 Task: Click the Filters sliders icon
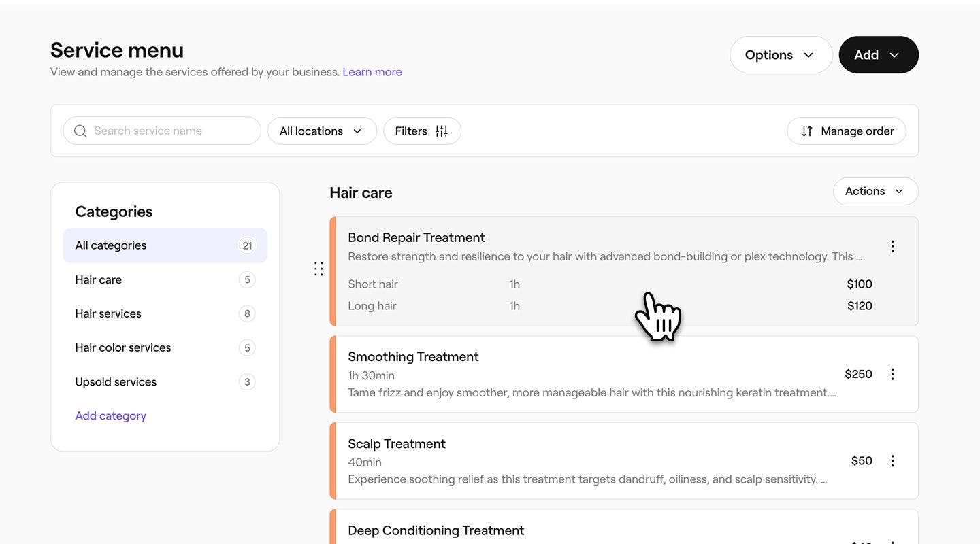[x=442, y=131]
